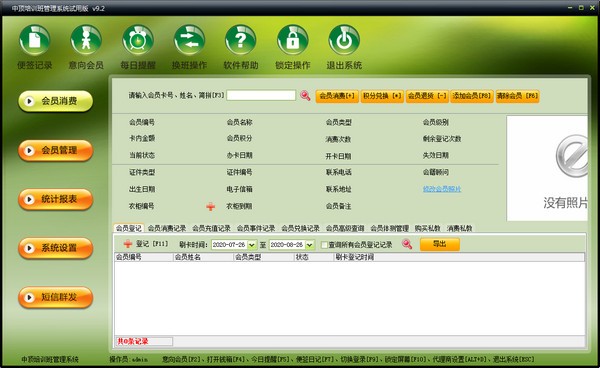Click the 修改会员照片 link
Screen dimensions: 600x368
pyautogui.click(x=442, y=189)
